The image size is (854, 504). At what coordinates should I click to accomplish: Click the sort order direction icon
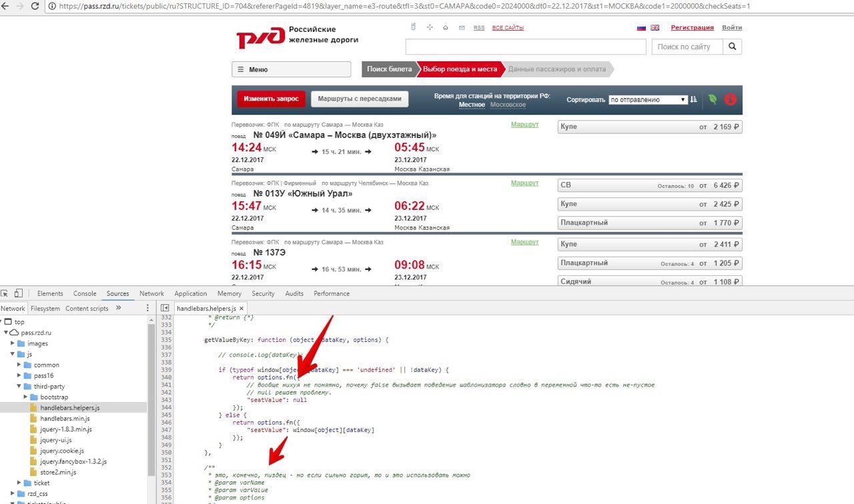pyautogui.click(x=694, y=99)
